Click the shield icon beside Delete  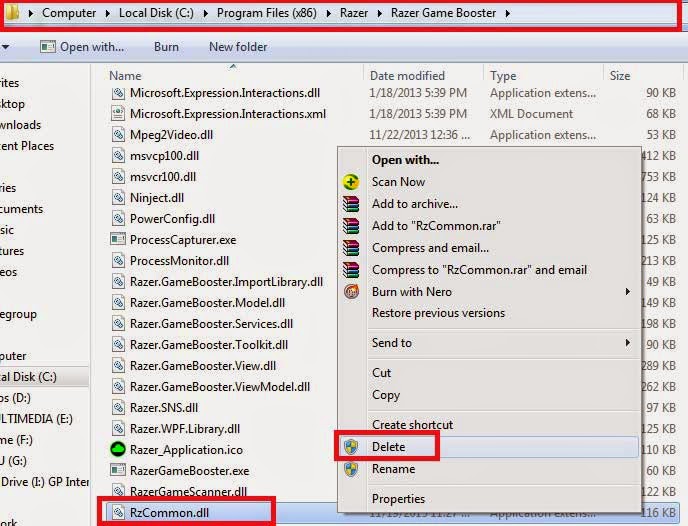(x=351, y=447)
